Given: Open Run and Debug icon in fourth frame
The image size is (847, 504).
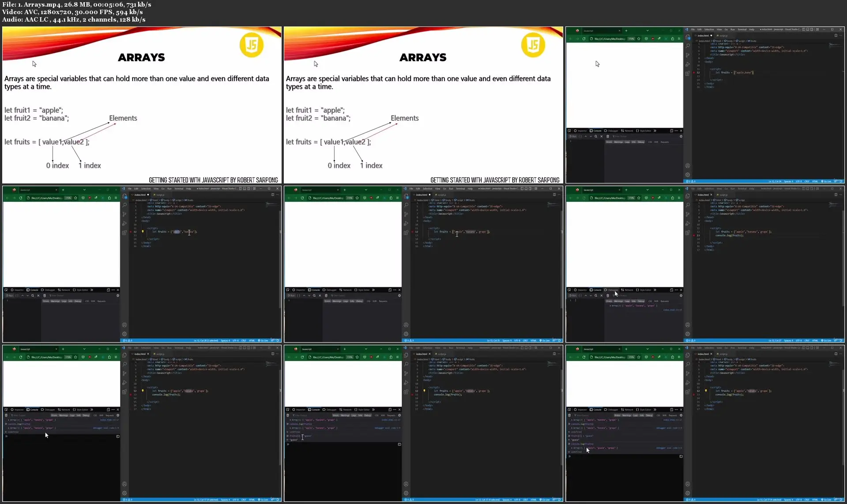Looking at the screenshot, I should point(124,224).
